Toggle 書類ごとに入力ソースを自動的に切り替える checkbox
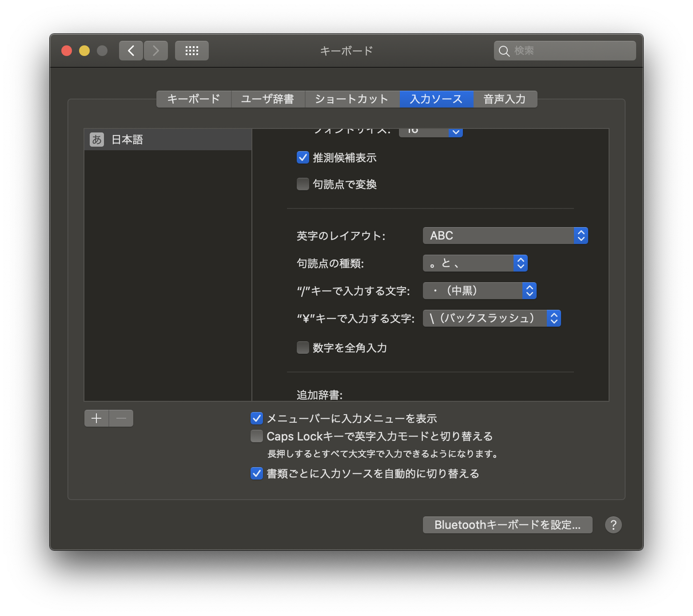 click(x=257, y=473)
